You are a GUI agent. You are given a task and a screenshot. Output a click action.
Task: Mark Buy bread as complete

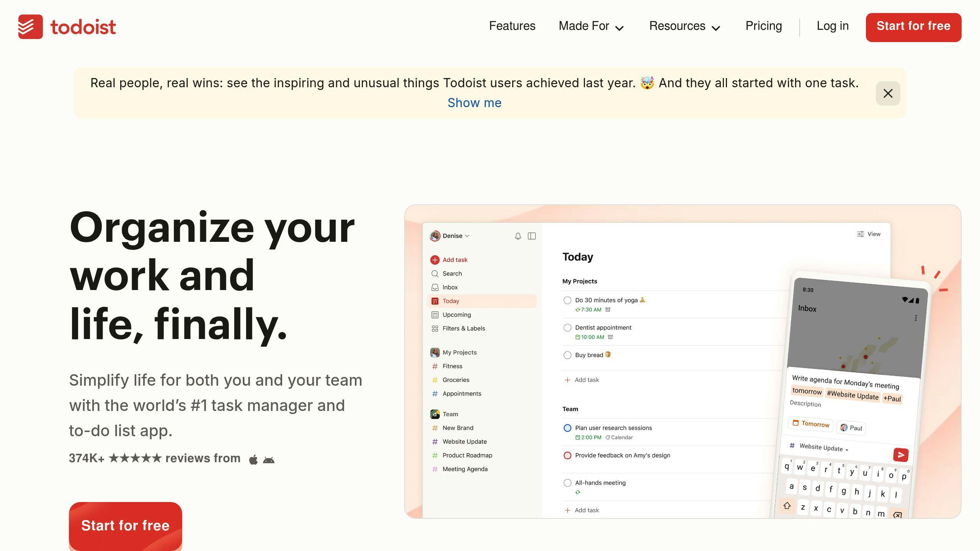pyautogui.click(x=567, y=355)
